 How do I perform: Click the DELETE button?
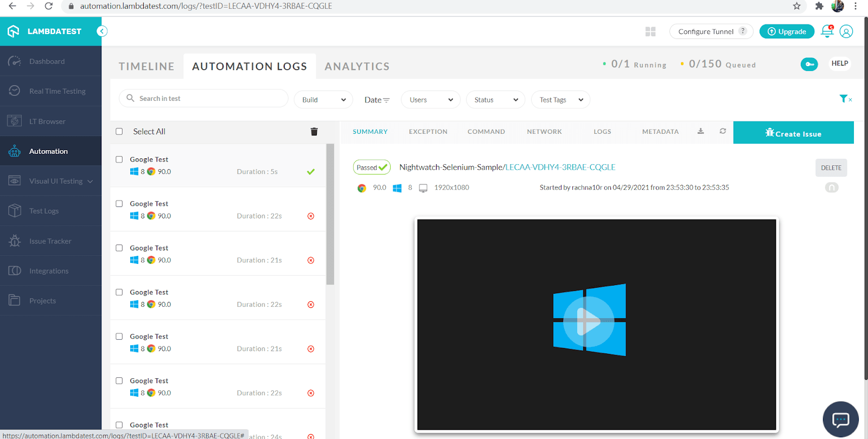tap(831, 168)
